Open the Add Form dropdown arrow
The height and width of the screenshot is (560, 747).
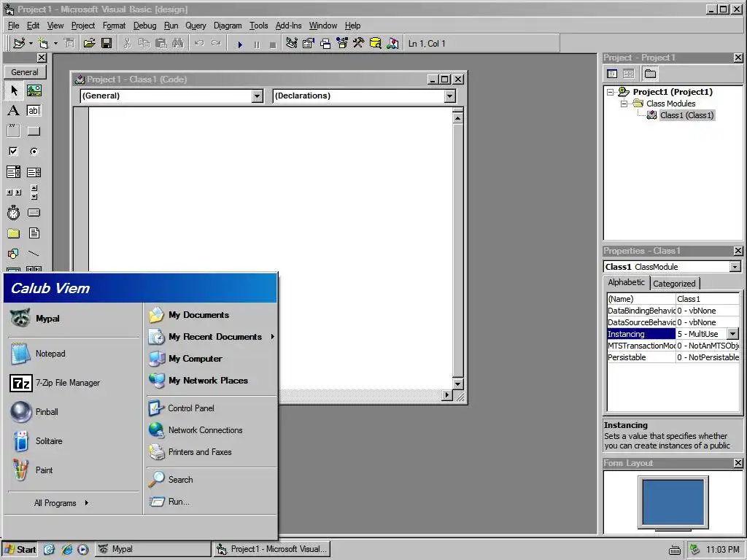pos(55,44)
